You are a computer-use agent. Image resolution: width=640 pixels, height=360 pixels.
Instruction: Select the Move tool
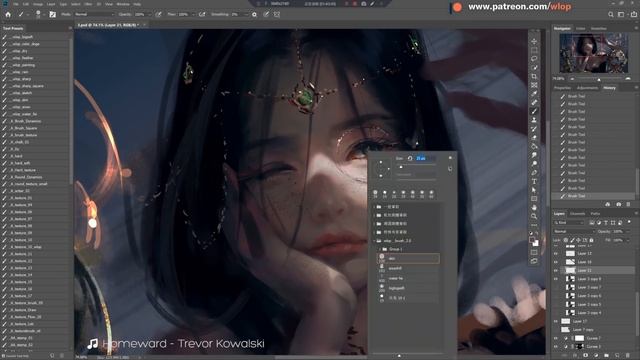(x=534, y=41)
